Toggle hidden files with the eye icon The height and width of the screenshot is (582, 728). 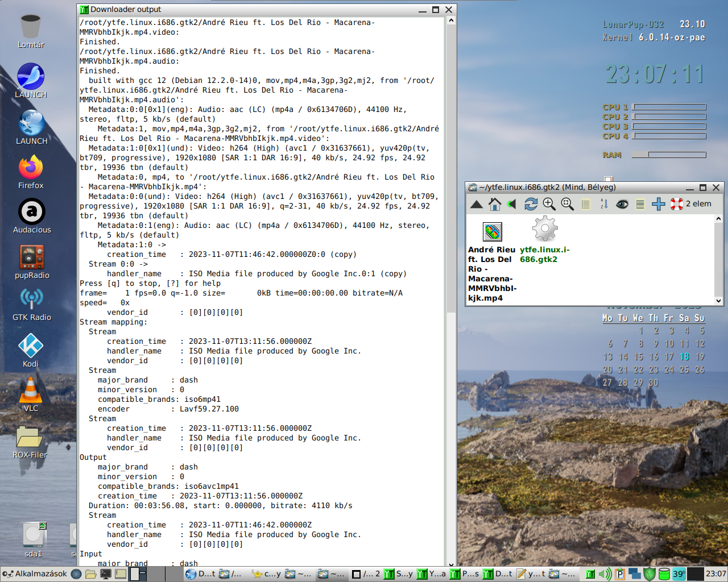[x=622, y=204]
